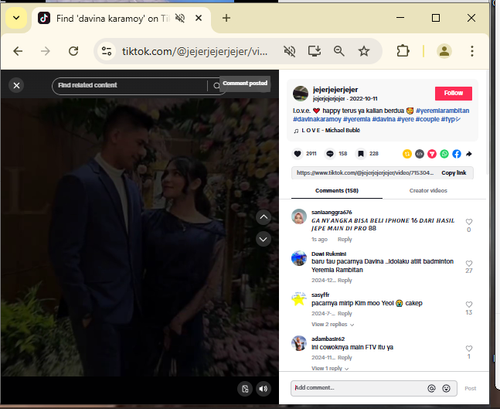This screenshot has height=409, width=500.
Task: Go to the previous video arrow
Action: tap(263, 218)
